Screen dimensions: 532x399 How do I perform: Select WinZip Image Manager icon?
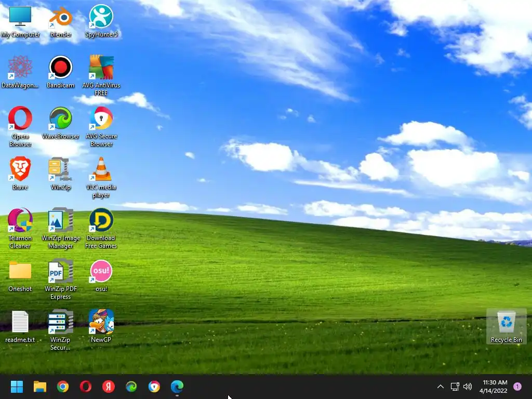[61, 229]
